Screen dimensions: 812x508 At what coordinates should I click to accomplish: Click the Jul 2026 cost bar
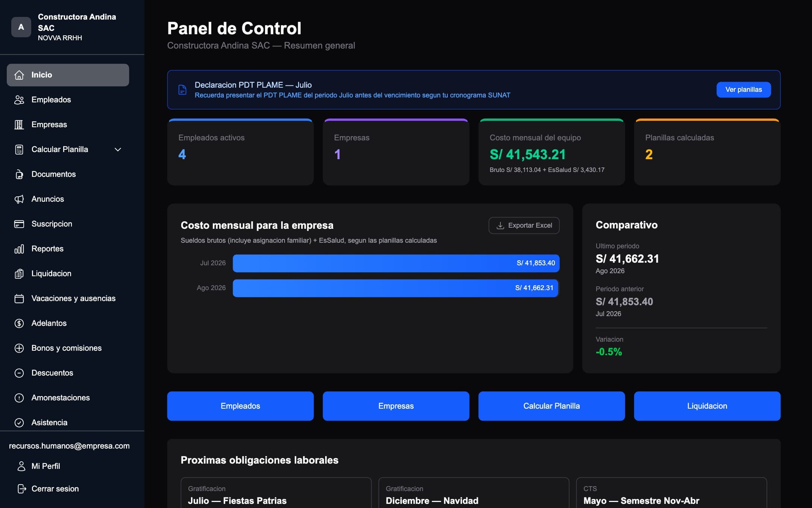(x=396, y=263)
